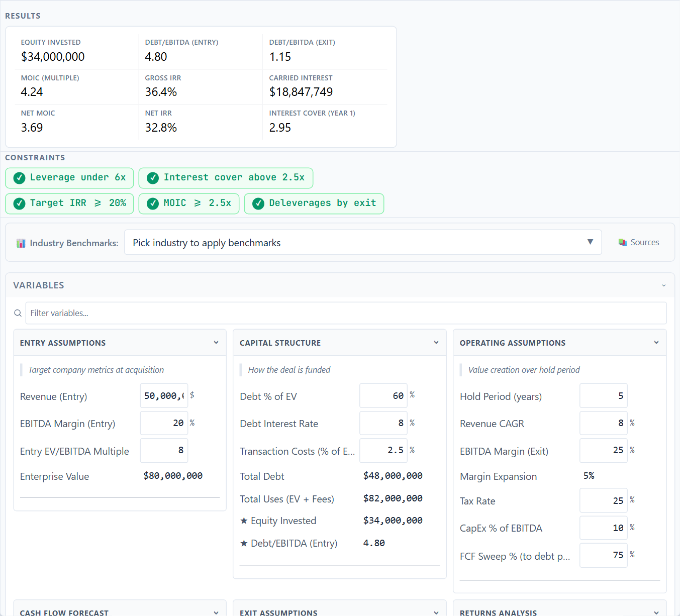
Task: Click the Debt Interest Rate input field
Action: pos(383,423)
